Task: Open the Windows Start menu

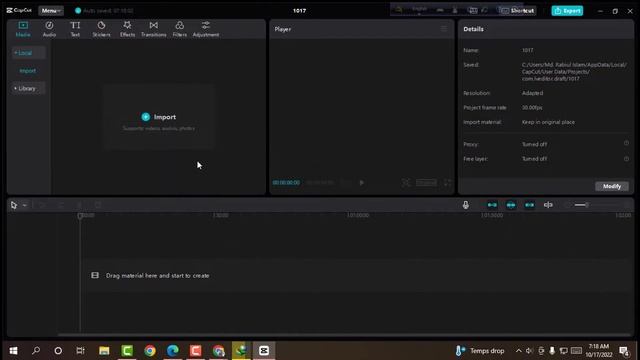Action: click(x=13, y=351)
